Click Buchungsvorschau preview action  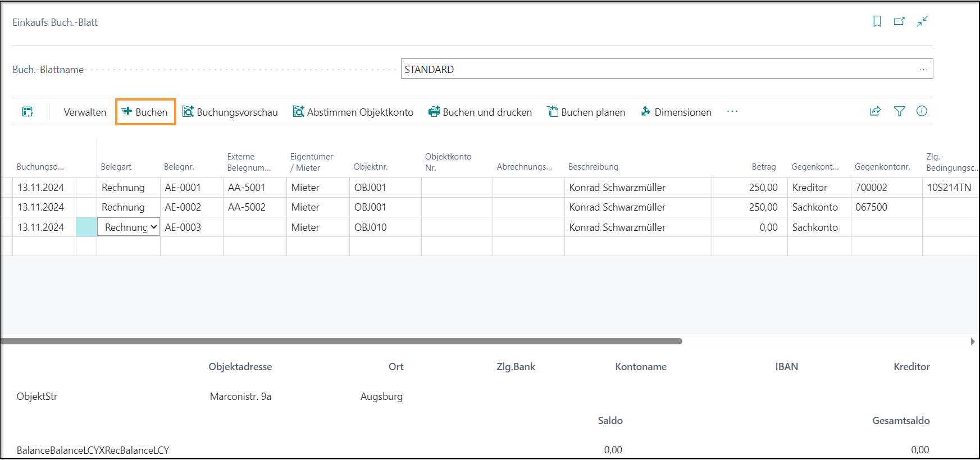pos(230,112)
